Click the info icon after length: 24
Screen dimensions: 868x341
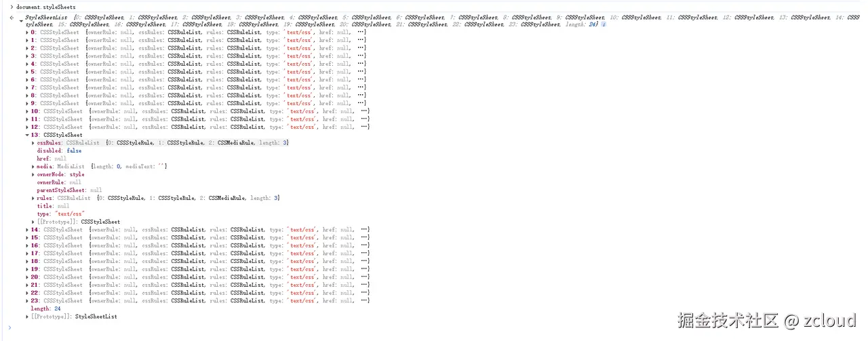604,24
